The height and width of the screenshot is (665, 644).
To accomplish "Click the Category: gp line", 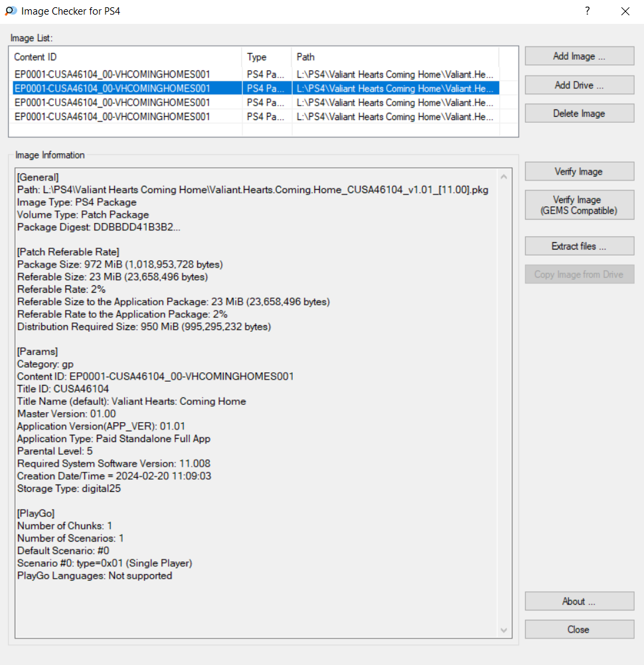I will [x=45, y=364].
